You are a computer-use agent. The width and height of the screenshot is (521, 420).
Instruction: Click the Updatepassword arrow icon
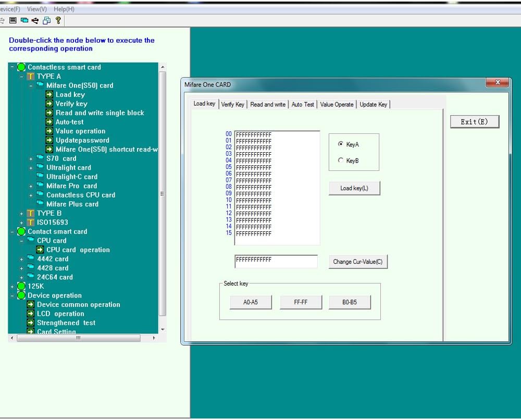coord(49,140)
